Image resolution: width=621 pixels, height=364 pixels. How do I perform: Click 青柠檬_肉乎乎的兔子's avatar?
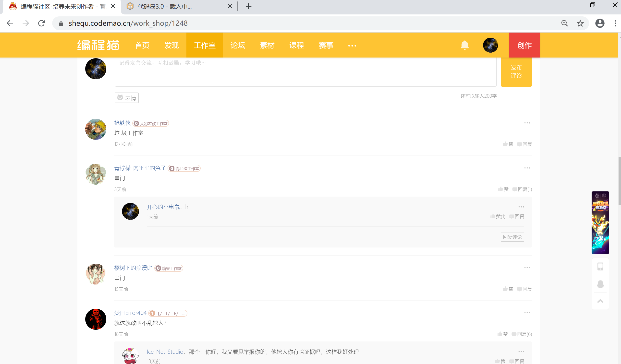[x=96, y=174]
